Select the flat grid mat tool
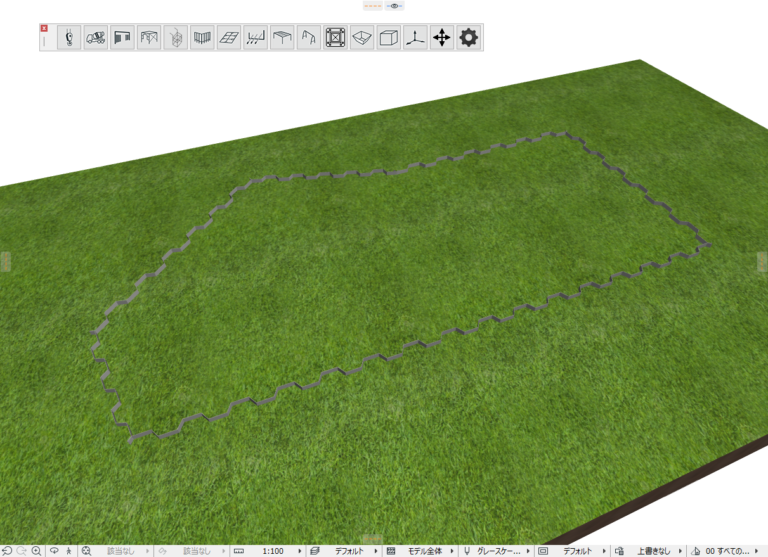The image size is (768, 557). point(229,37)
